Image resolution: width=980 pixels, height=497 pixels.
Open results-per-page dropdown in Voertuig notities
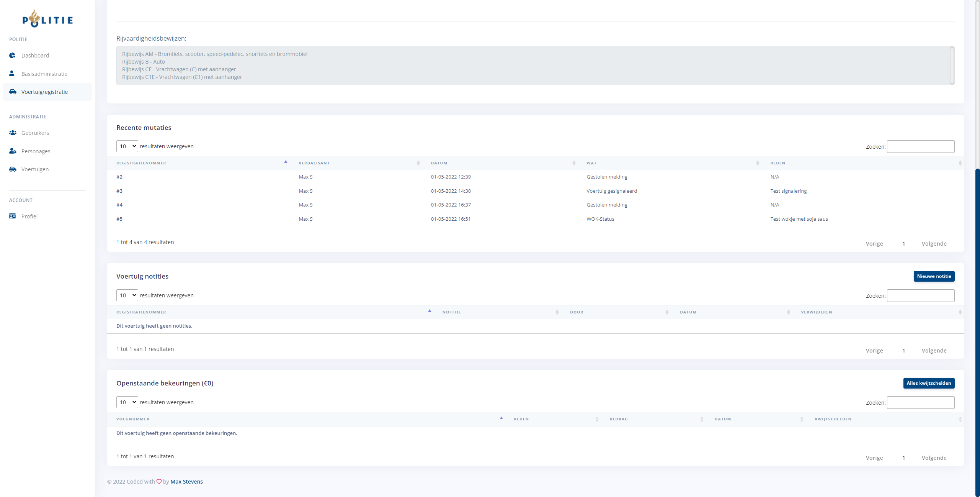[127, 295]
